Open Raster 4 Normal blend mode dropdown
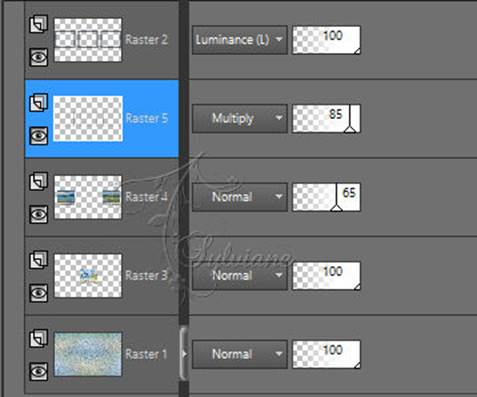Screen dimensions: 477x397 point(240,197)
